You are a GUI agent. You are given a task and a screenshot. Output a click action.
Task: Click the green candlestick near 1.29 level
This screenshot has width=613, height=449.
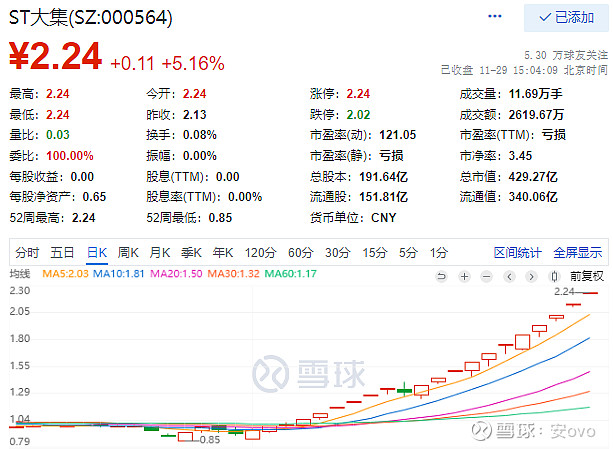(x=405, y=390)
